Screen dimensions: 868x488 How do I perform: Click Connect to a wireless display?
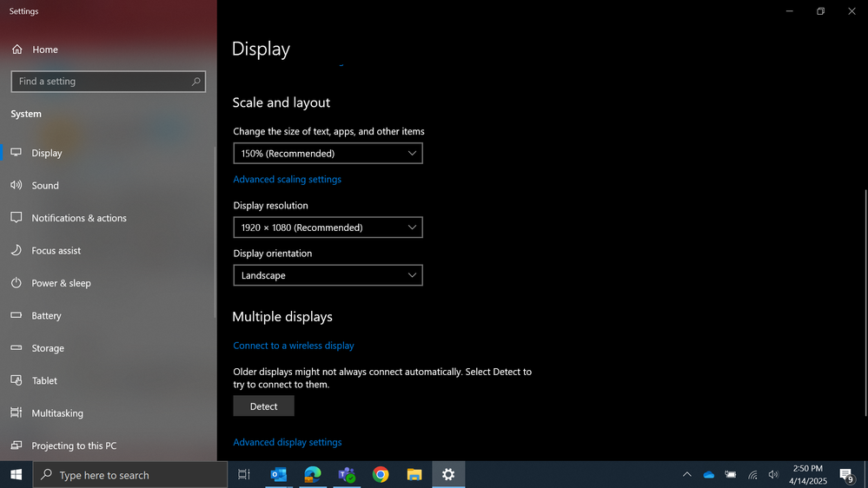[293, 346]
